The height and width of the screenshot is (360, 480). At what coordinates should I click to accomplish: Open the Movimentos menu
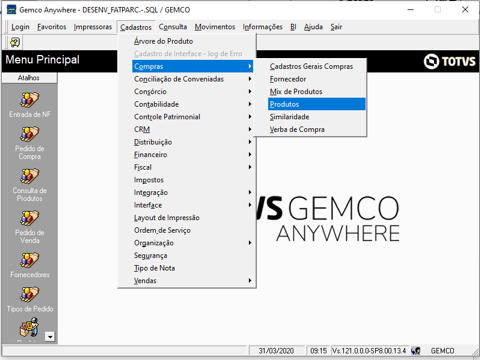tap(215, 27)
